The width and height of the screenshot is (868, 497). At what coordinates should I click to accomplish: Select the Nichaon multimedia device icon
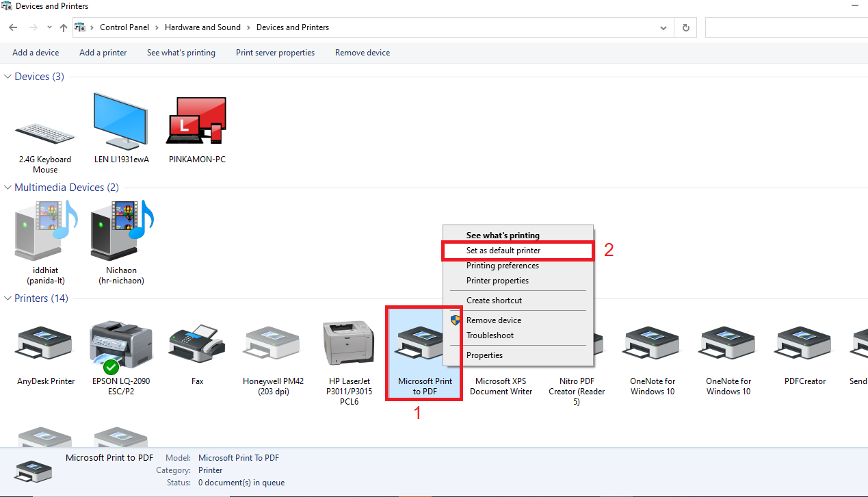click(x=121, y=233)
